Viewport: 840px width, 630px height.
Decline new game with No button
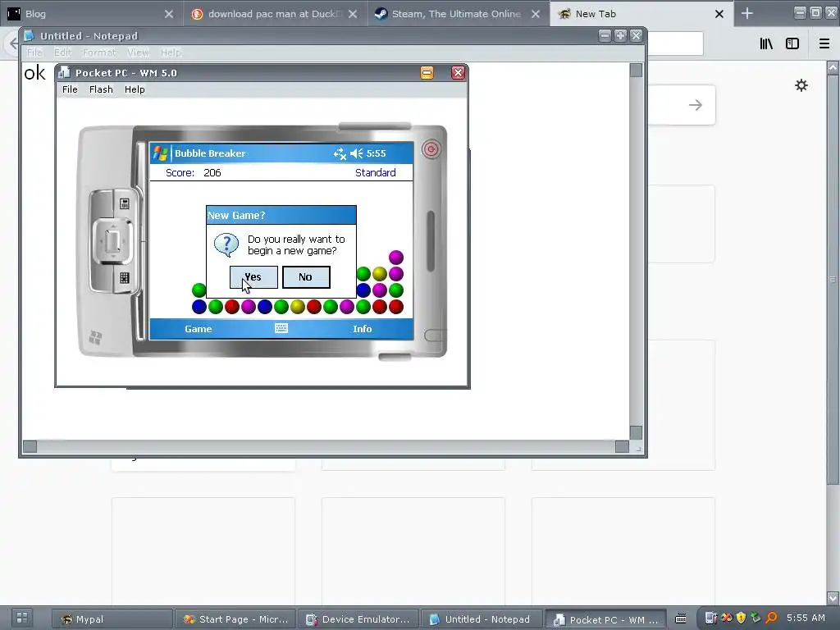pos(306,277)
